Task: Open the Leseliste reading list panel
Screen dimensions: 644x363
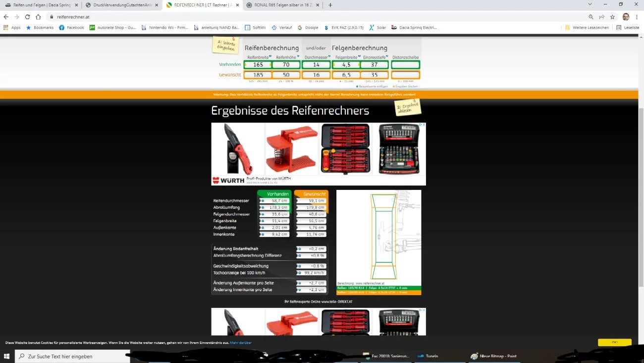Action: point(628,28)
